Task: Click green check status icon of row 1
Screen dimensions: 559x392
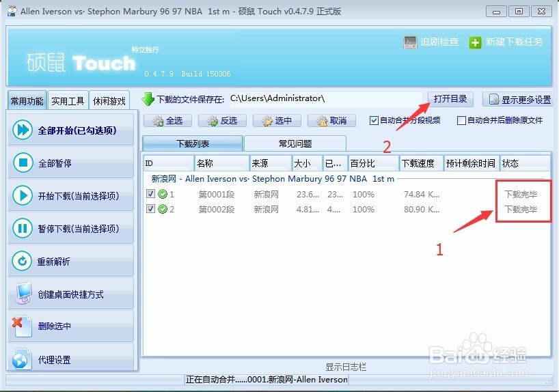Action: click(163, 194)
